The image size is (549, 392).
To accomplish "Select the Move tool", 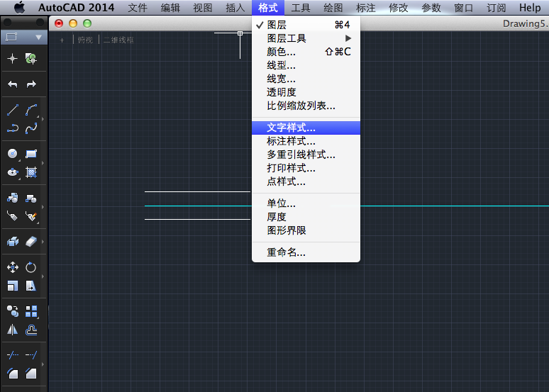I will tap(13, 267).
